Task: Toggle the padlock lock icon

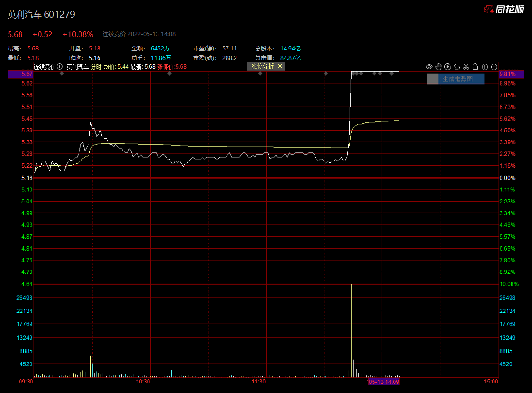Action: point(475,67)
